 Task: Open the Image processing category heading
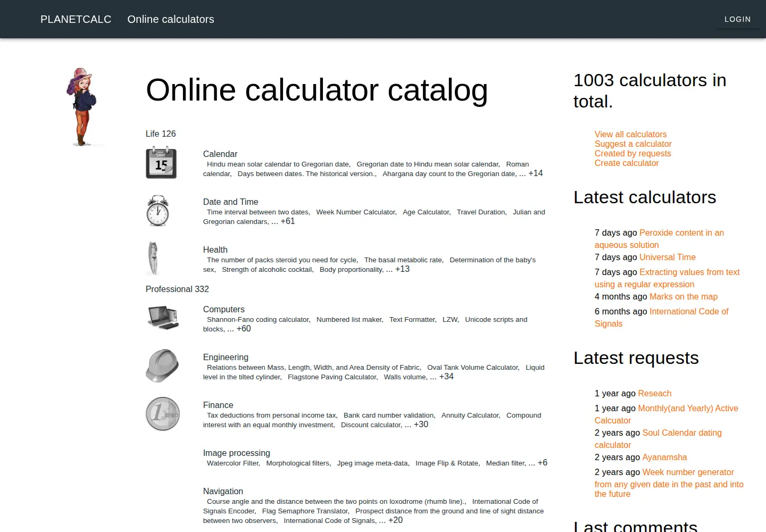(x=237, y=453)
